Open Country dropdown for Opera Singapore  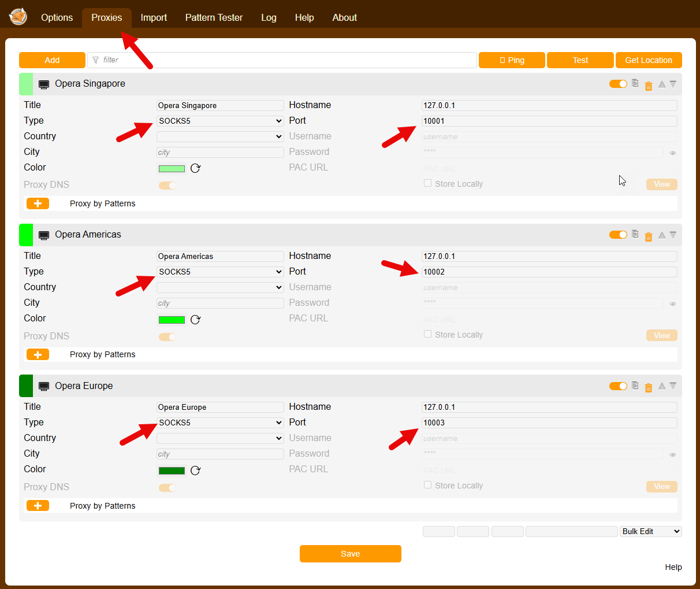click(x=220, y=136)
